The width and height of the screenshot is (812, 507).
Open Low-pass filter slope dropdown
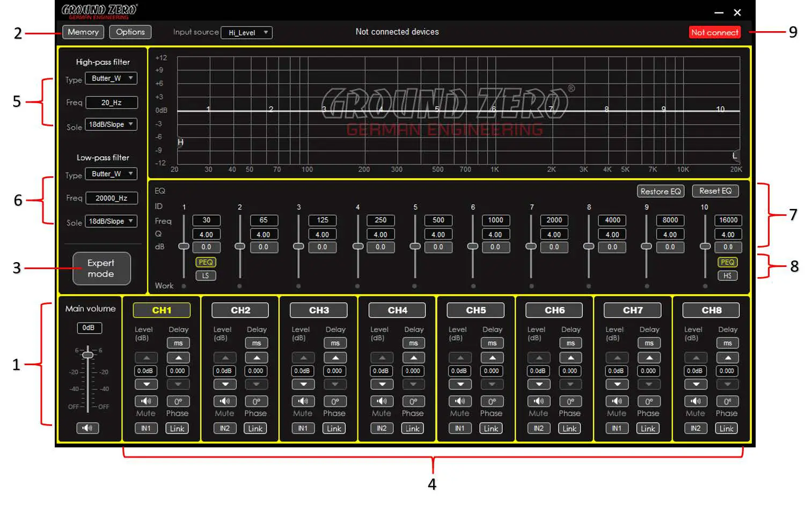click(x=111, y=221)
